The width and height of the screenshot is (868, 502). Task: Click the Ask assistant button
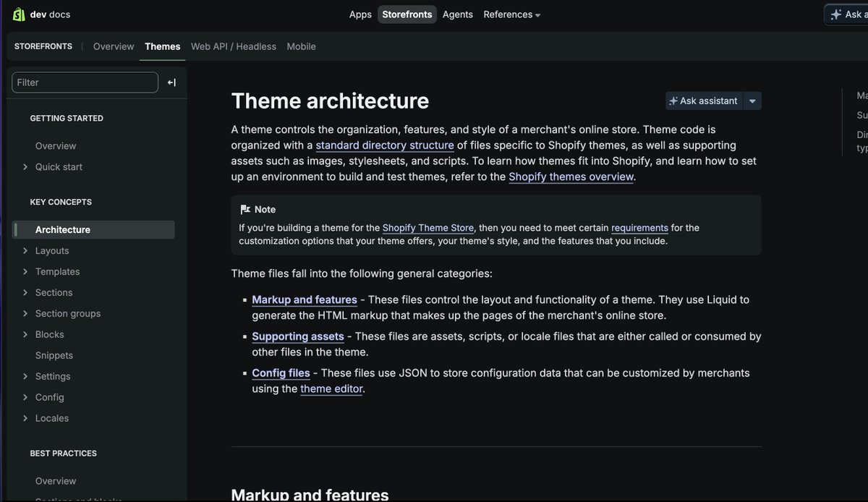(x=704, y=101)
